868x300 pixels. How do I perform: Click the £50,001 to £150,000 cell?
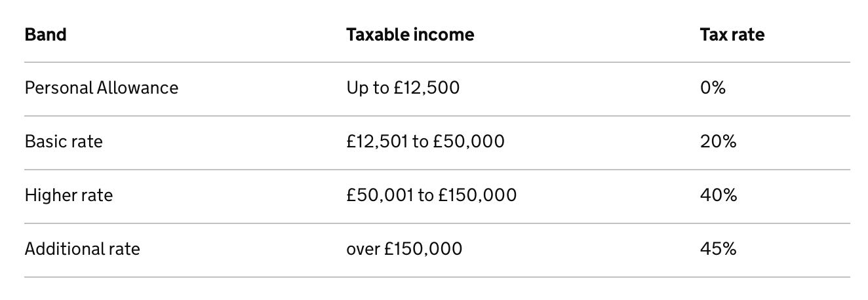click(431, 195)
